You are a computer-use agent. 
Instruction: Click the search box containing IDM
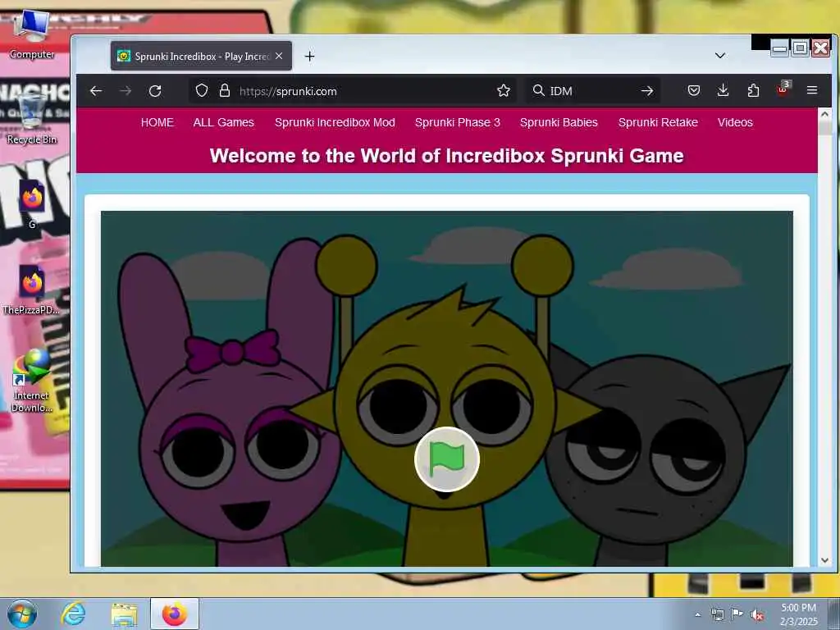[x=592, y=91]
